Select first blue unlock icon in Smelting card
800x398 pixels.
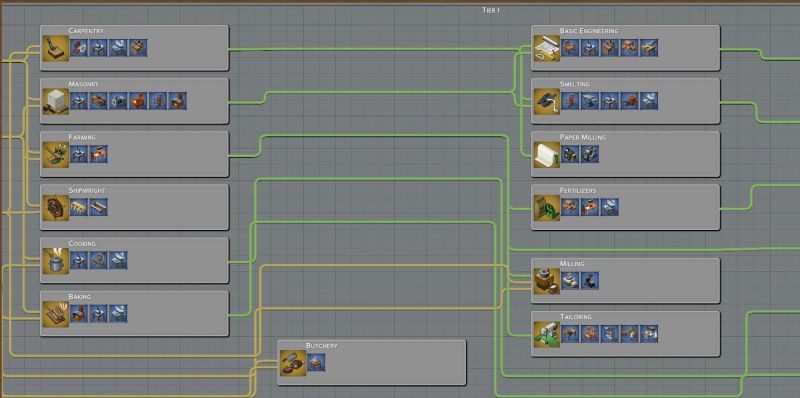tap(570, 101)
